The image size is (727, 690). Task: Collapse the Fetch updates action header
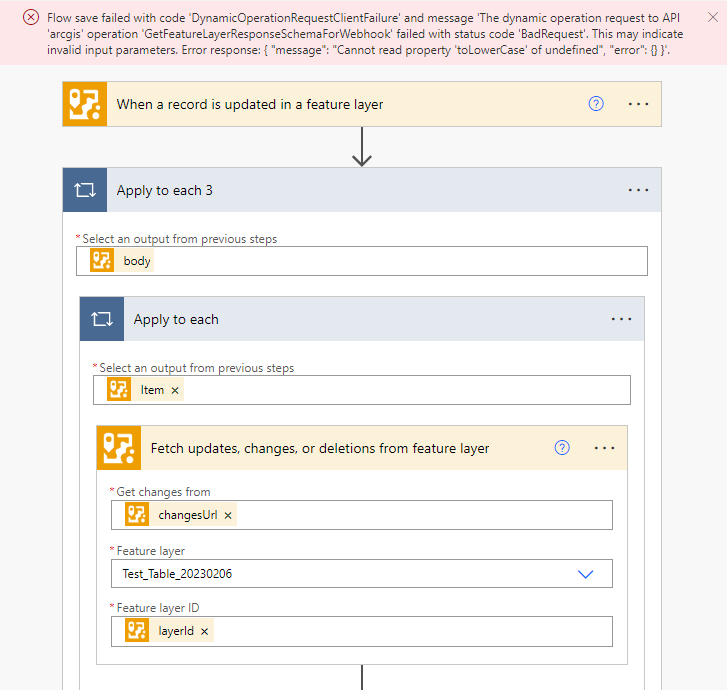tap(362, 448)
